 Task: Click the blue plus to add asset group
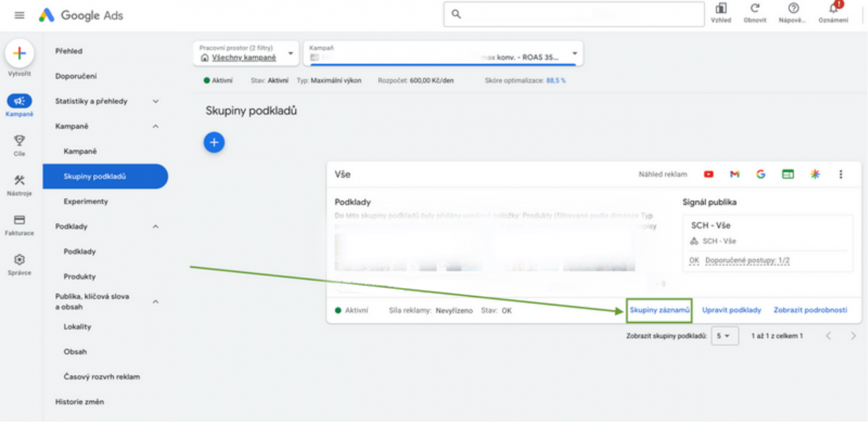tap(214, 142)
